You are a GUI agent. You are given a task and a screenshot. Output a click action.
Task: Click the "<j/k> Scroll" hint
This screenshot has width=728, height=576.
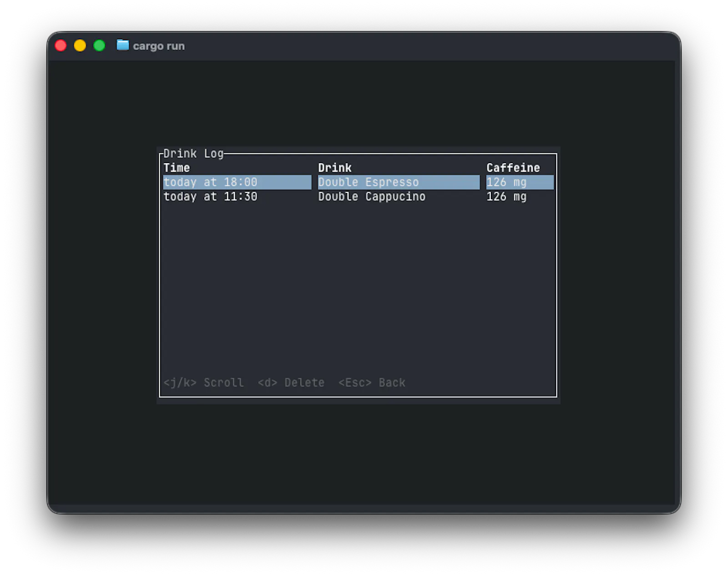(x=203, y=382)
